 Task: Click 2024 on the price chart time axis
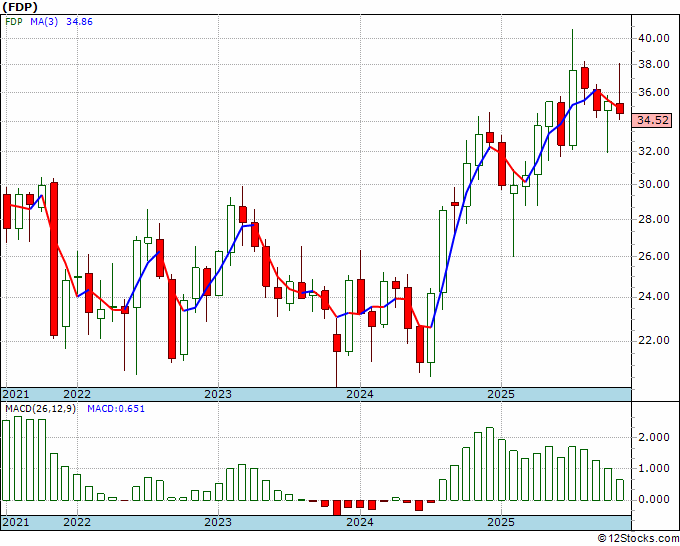[360, 394]
